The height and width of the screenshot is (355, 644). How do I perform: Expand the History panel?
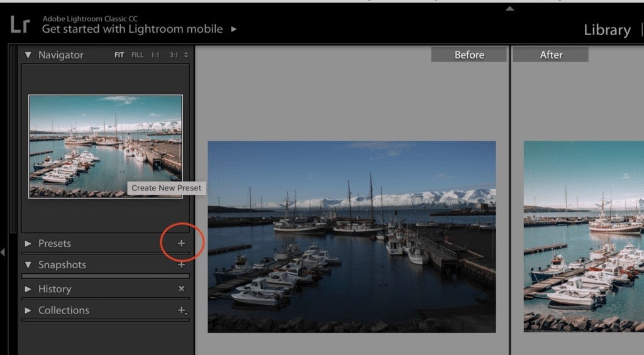click(28, 289)
